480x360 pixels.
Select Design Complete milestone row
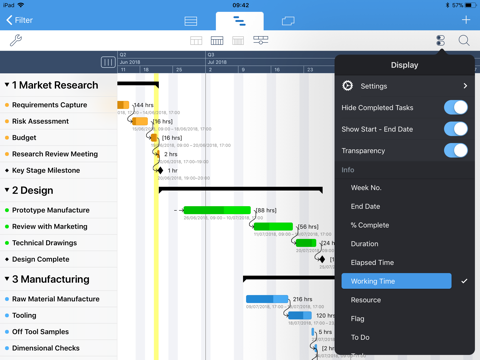pos(59,259)
